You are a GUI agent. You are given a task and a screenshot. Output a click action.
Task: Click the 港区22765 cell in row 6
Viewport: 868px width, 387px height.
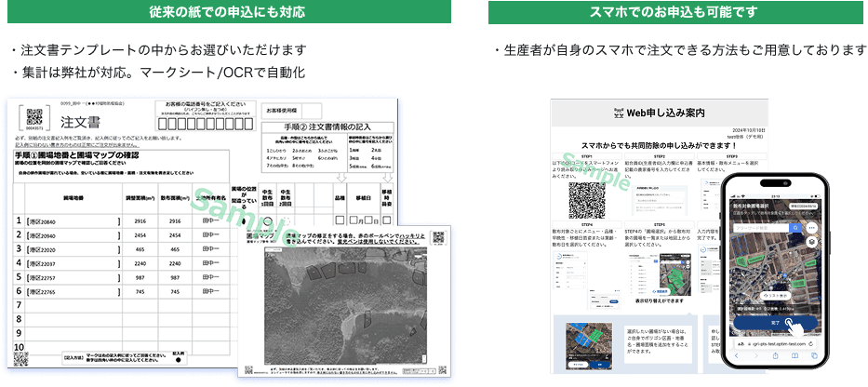73,290
